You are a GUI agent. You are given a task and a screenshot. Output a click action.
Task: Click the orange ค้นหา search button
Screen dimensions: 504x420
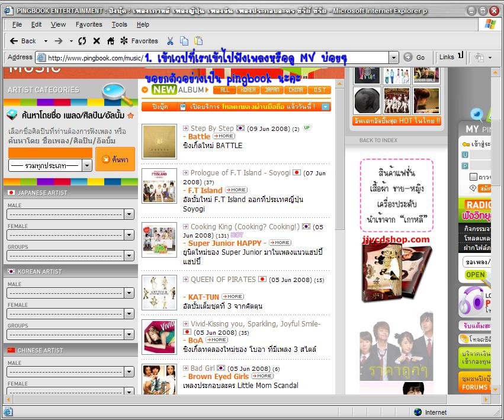115,159
